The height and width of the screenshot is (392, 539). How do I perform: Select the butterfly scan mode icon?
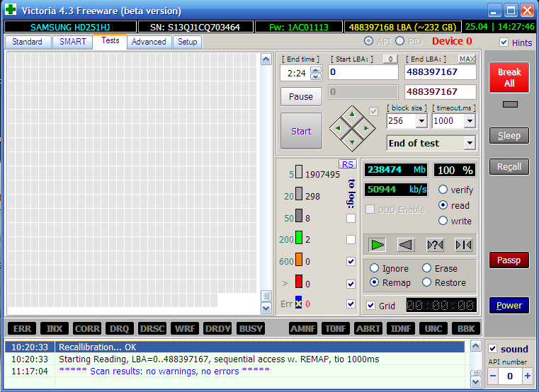point(463,245)
